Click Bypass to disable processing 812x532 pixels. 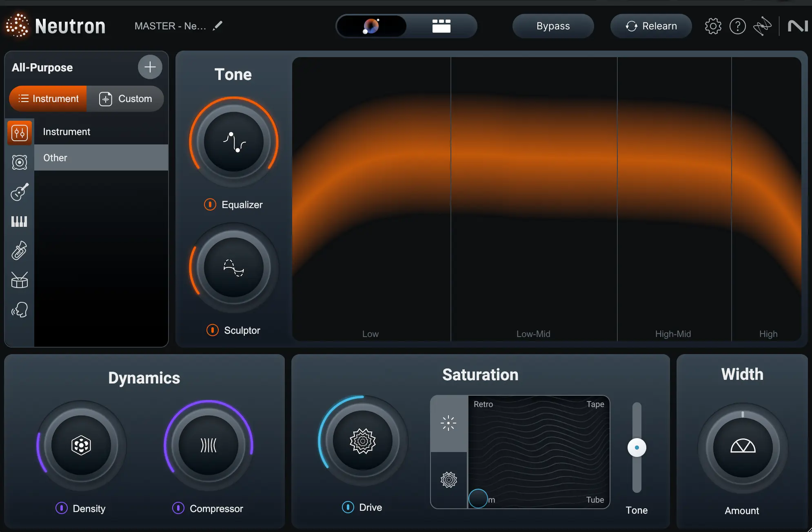click(x=553, y=26)
